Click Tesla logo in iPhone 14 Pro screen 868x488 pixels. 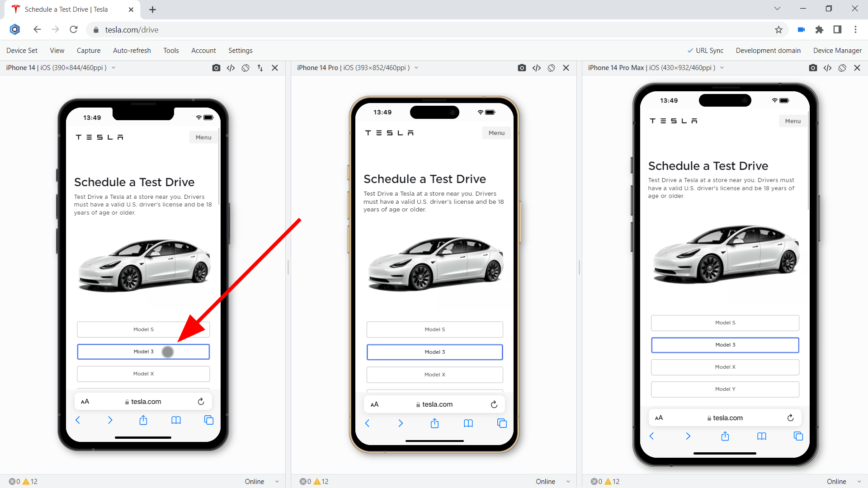(389, 133)
